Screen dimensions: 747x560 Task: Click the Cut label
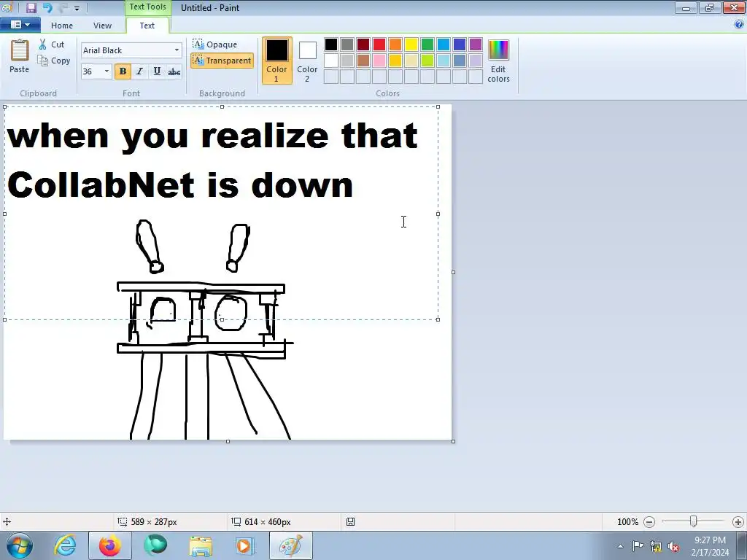click(58, 44)
